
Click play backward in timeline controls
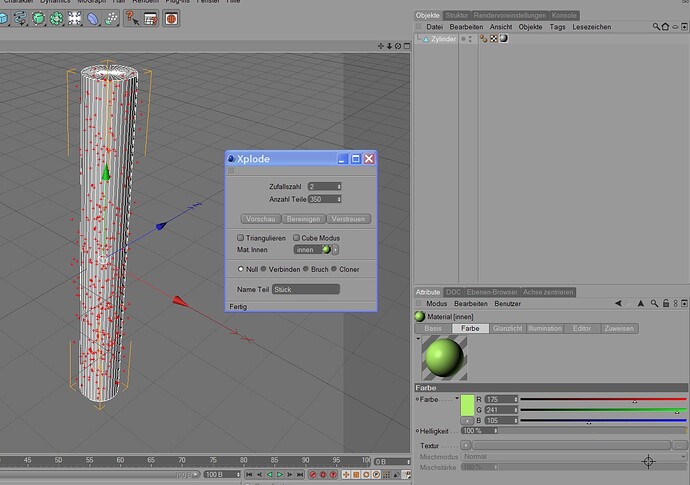coord(269,474)
